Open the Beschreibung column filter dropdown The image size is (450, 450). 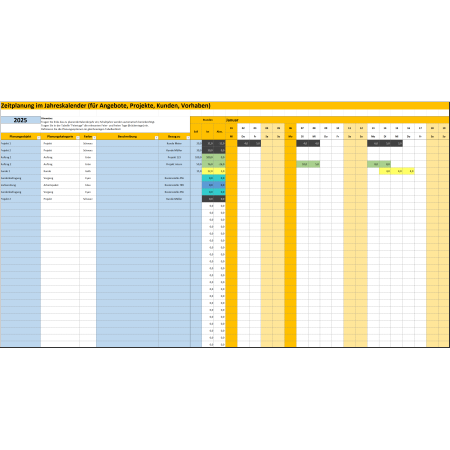(156, 137)
